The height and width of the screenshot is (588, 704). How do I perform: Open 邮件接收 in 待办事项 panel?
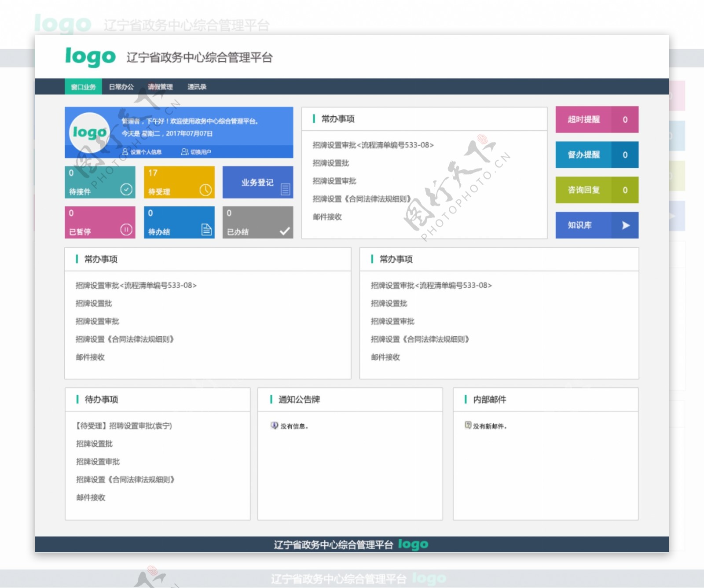[91, 497]
